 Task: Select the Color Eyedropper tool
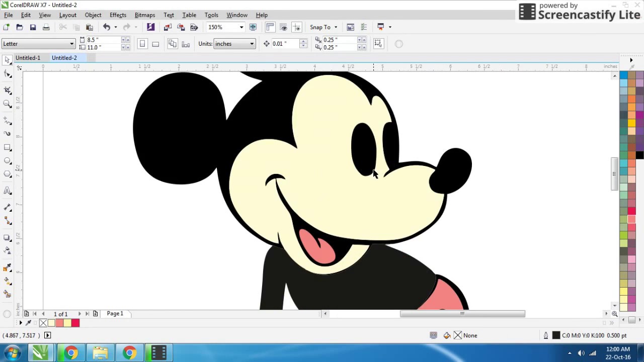click(x=8, y=267)
